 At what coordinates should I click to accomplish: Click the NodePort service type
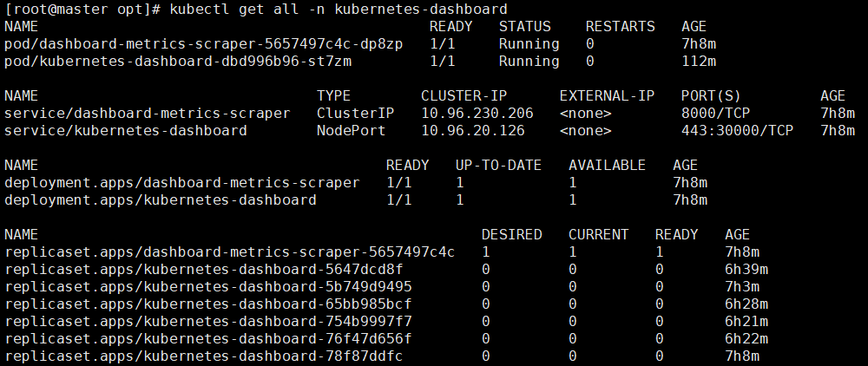click(x=351, y=131)
